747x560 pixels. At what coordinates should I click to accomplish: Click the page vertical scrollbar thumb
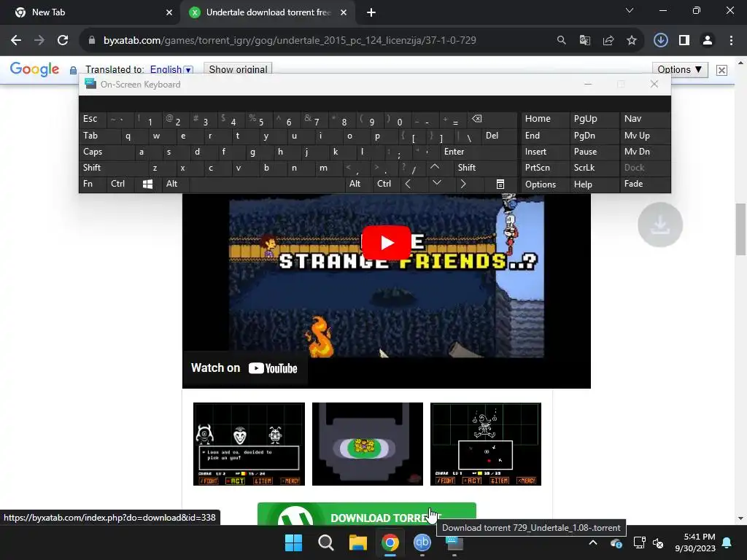click(x=741, y=230)
